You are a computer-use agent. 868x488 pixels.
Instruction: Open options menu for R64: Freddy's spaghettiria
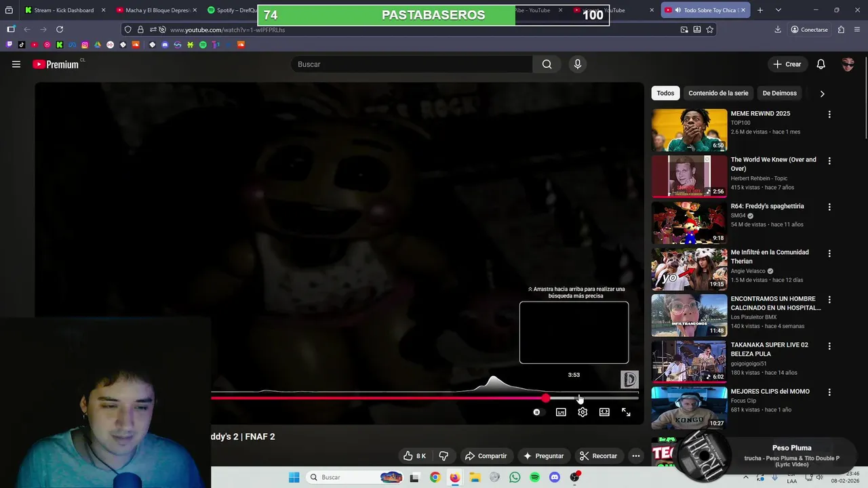click(x=829, y=207)
